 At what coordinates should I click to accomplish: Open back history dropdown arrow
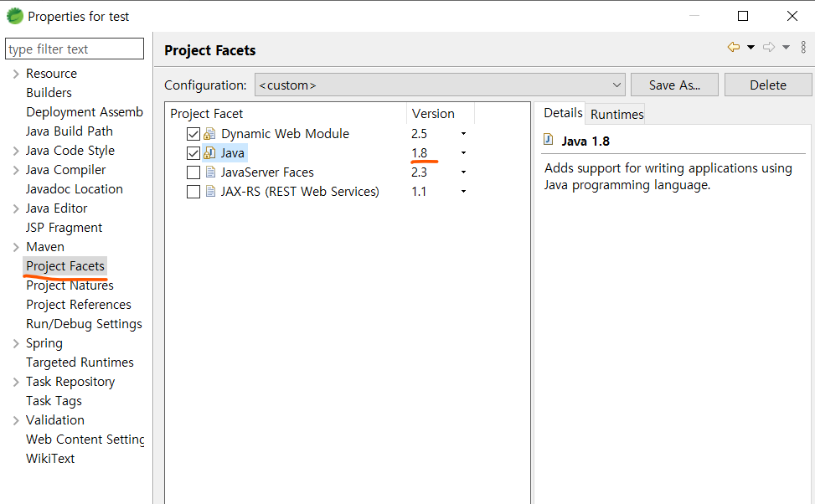(x=751, y=47)
